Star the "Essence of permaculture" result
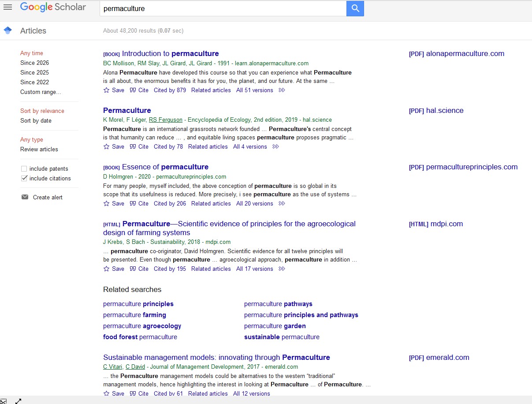This screenshot has height=404, width=532. pyautogui.click(x=106, y=203)
